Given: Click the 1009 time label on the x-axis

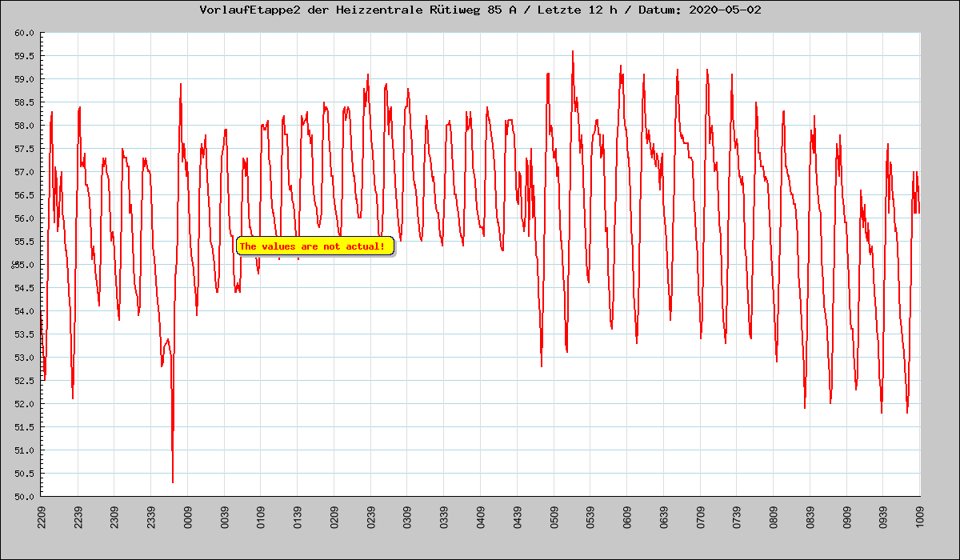Looking at the screenshot, I should pyautogui.click(x=920, y=517).
